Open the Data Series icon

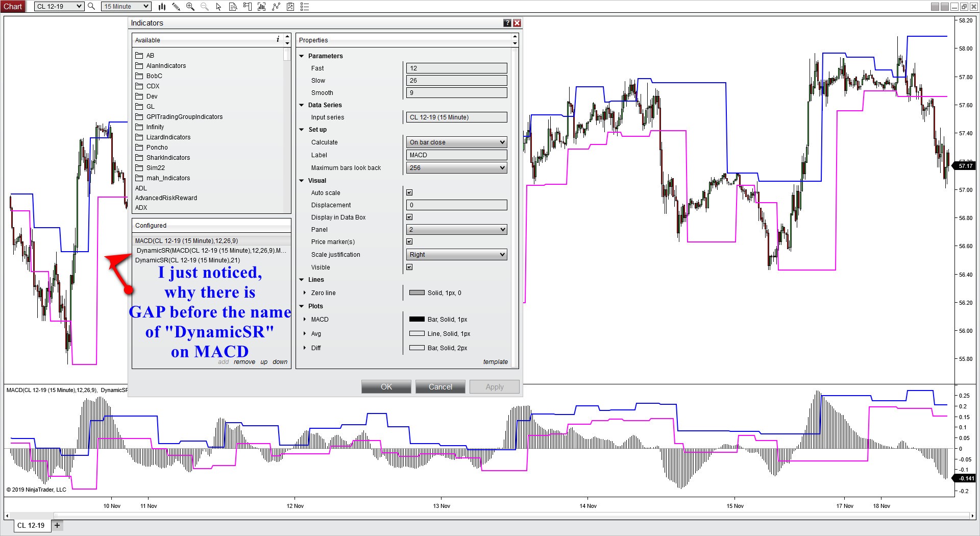point(262,6)
